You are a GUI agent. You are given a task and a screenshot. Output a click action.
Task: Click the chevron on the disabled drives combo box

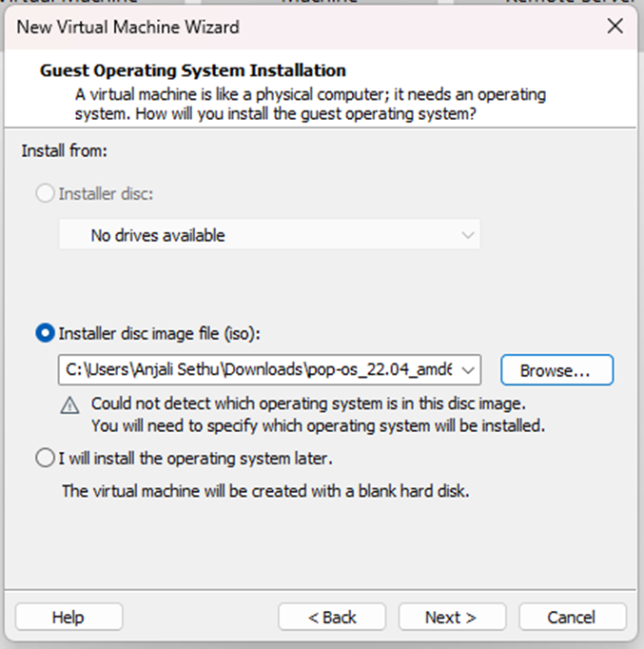tap(467, 235)
